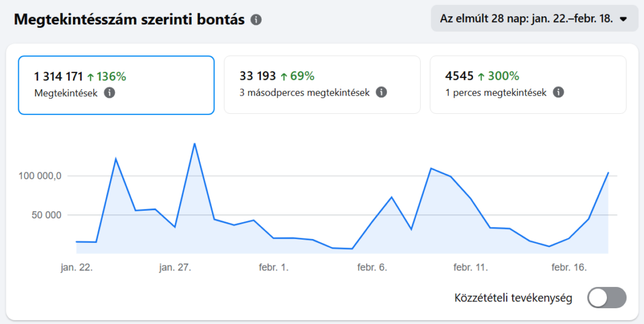This screenshot has height=324, width=644.
Task: Switch to 1 perces megtekintések tab
Action: coord(528,85)
